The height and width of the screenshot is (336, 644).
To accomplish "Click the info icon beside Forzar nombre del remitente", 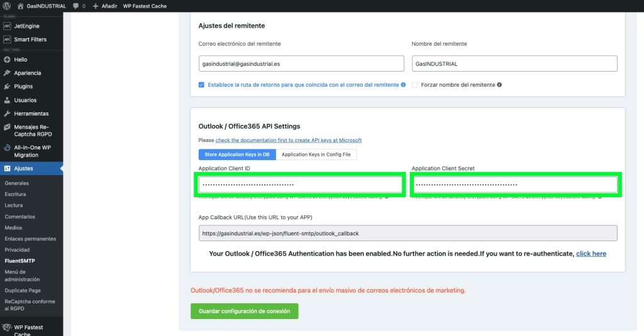I will click(x=499, y=85).
